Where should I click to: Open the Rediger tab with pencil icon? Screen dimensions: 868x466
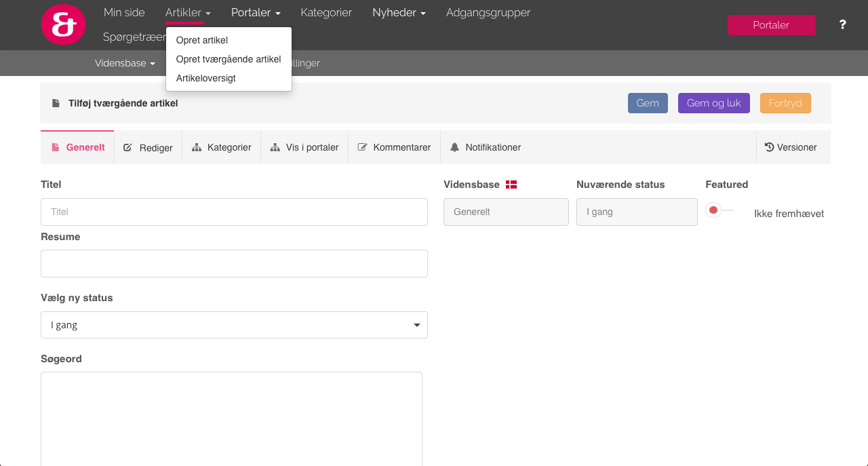(x=148, y=147)
